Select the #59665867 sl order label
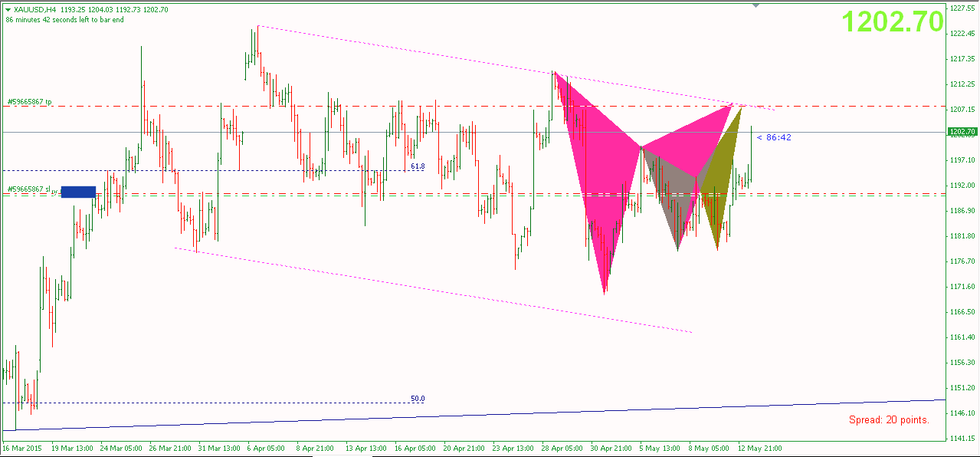 pos(29,189)
